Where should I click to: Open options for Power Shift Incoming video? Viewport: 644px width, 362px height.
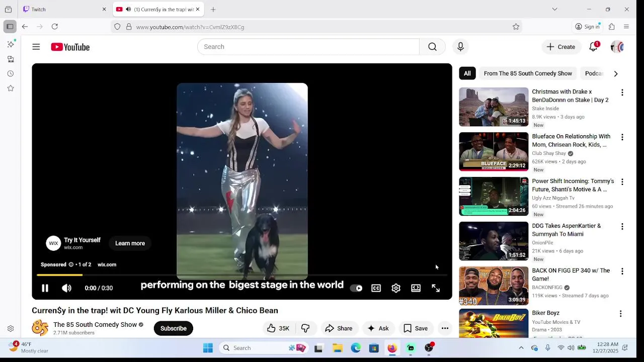pyautogui.click(x=622, y=182)
